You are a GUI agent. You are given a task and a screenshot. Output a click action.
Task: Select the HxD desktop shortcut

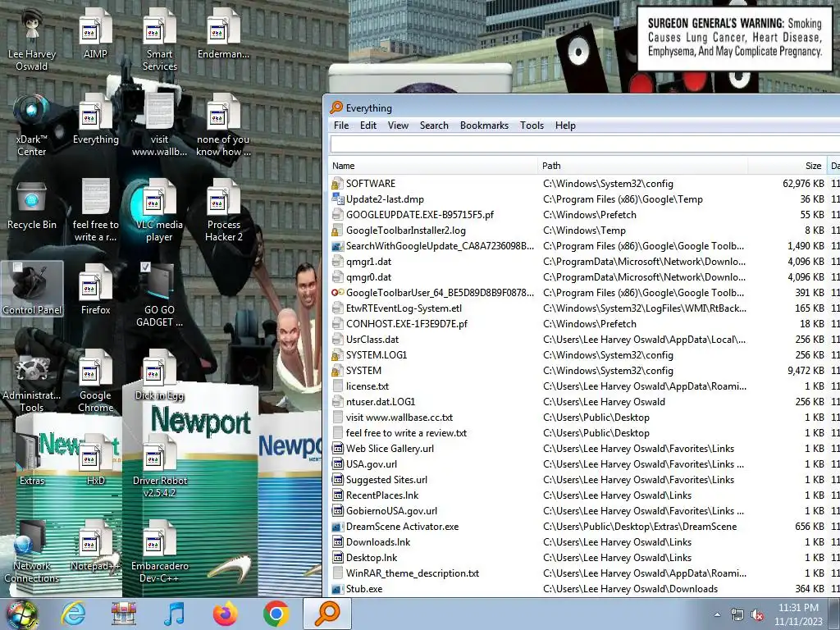(x=95, y=459)
